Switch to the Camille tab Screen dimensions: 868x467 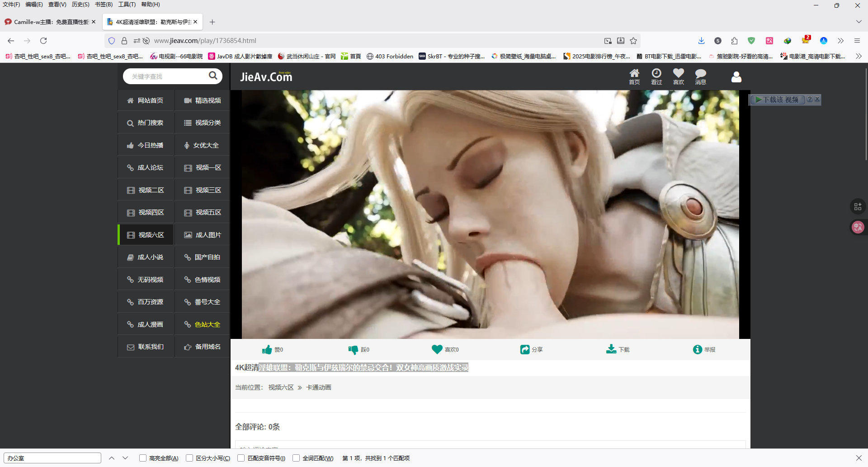[x=50, y=22]
